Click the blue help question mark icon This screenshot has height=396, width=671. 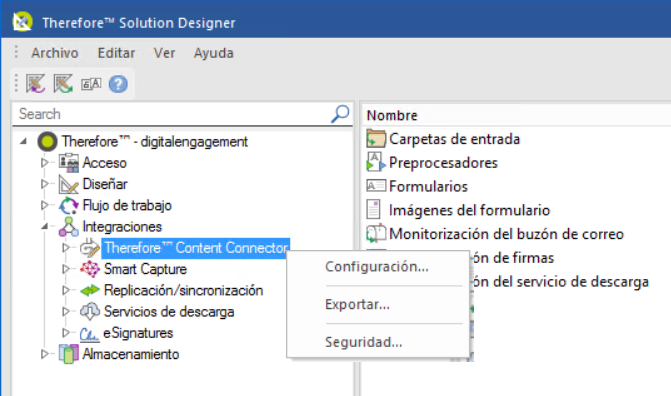tap(118, 84)
